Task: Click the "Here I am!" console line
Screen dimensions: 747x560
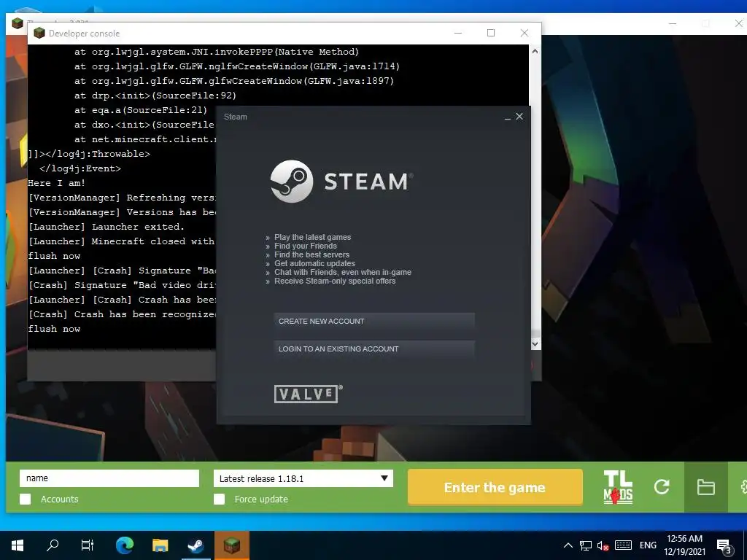Action: pos(57,183)
